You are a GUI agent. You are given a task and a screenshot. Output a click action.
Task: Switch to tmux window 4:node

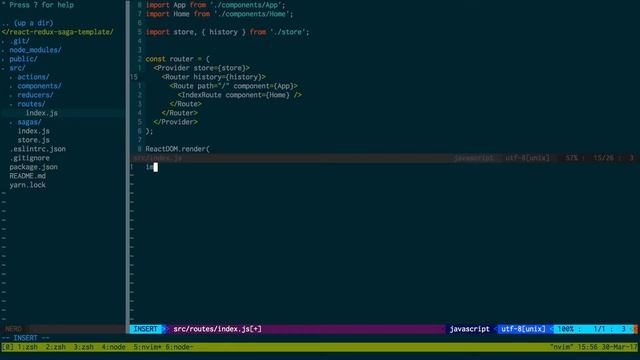[x=113, y=347]
